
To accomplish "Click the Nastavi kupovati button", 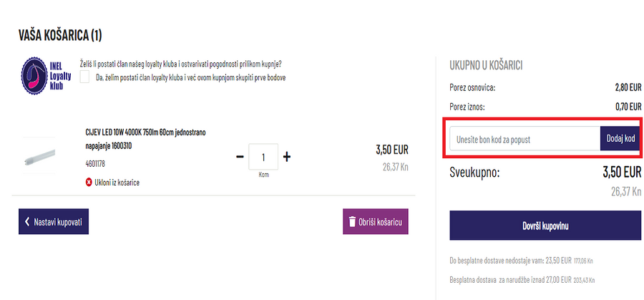I will point(54,222).
